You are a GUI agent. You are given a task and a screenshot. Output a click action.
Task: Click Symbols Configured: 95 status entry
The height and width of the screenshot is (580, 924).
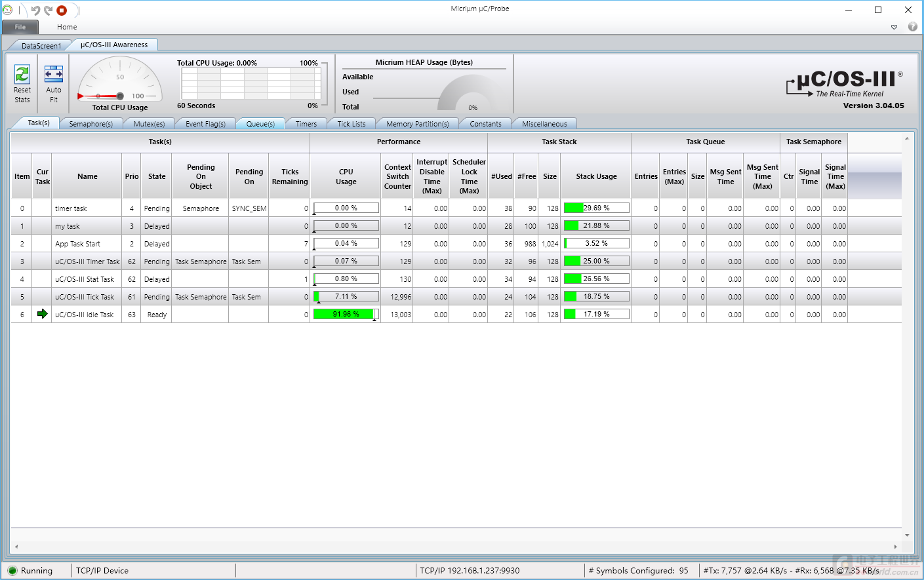coord(639,571)
